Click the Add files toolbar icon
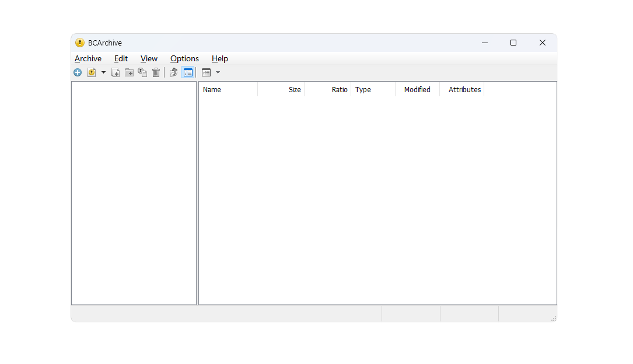The width and height of the screenshot is (633, 364). (116, 72)
